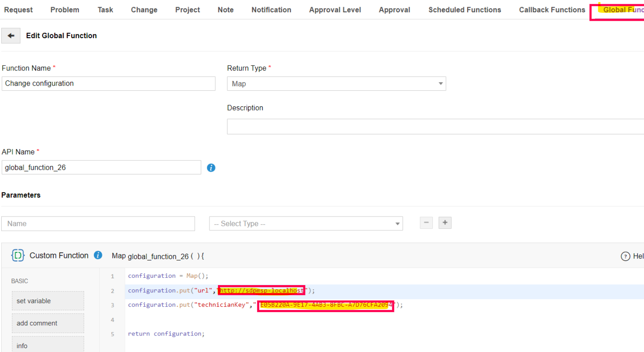The height and width of the screenshot is (352, 644).
Task: Click the 'set variable' block
Action: pos(48,301)
